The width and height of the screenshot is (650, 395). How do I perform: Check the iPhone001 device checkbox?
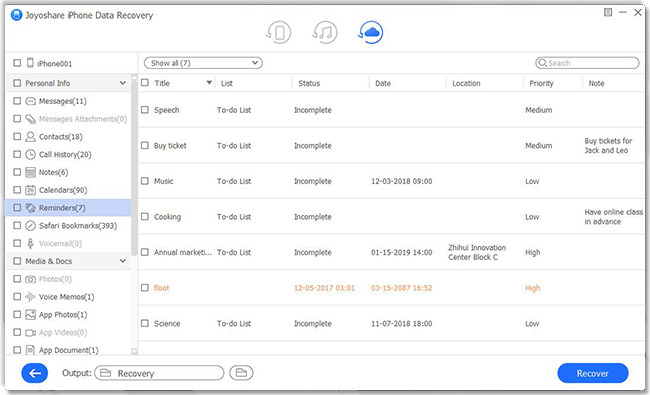pos(17,63)
